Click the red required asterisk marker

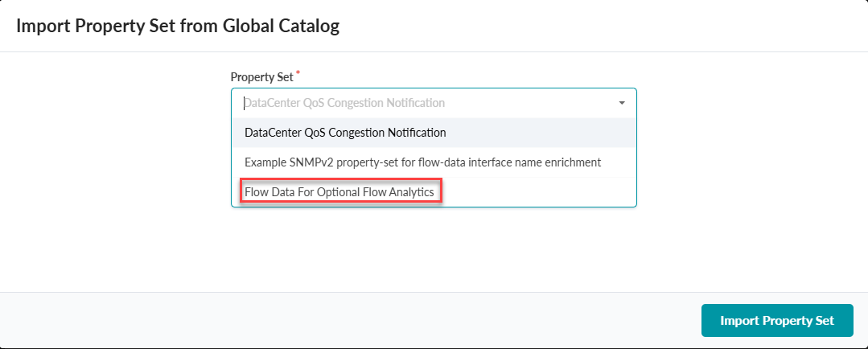coord(298,74)
